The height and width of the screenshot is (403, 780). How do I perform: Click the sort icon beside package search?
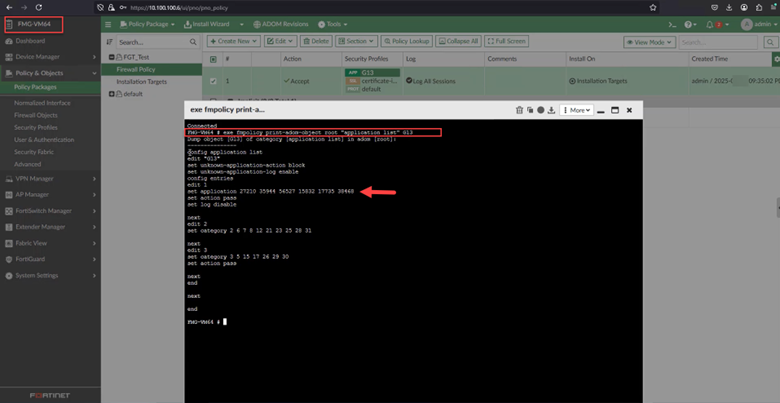click(109, 42)
